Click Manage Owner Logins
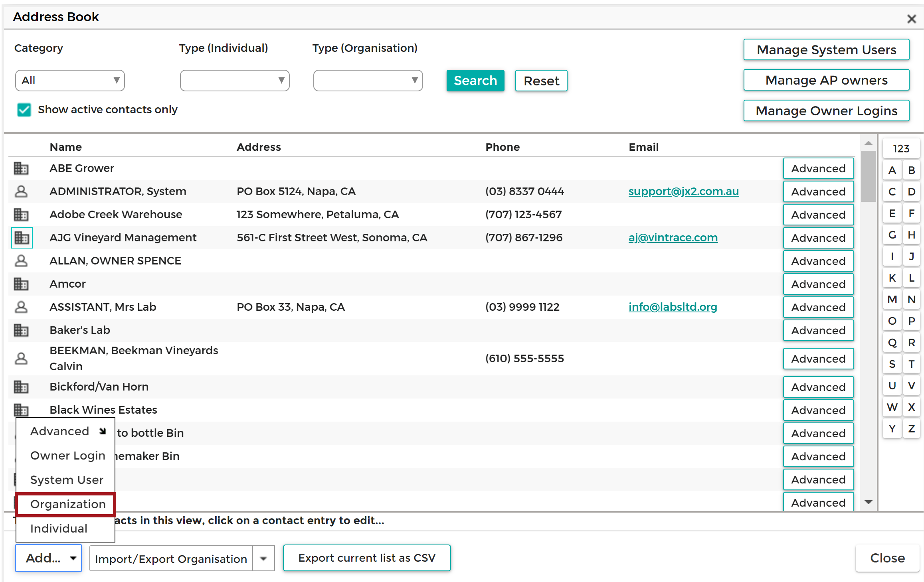The width and height of the screenshot is (924, 582). coord(826,110)
